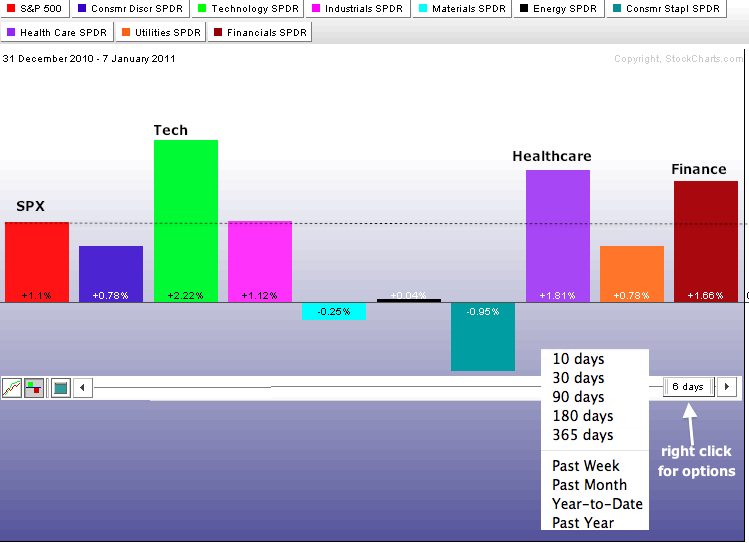This screenshot has width=749, height=543.
Task: Click the date range text 31 December 2010 - 7 January 2011
Action: tap(89, 59)
